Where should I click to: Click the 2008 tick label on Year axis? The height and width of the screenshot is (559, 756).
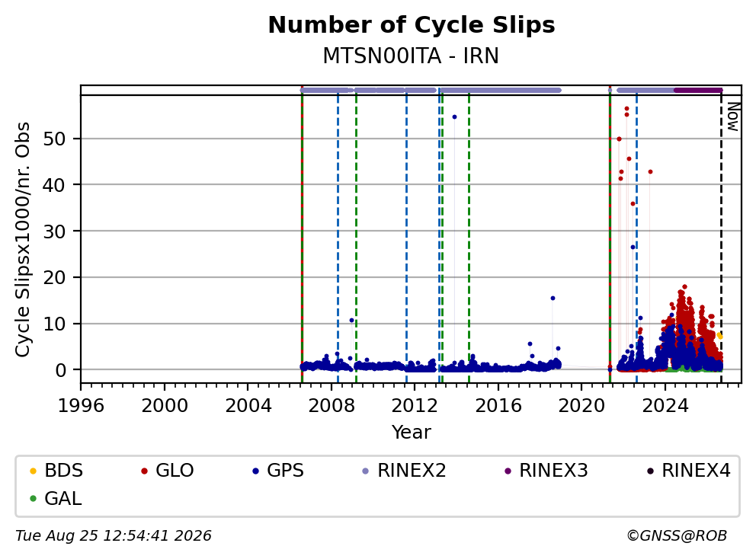point(332,406)
